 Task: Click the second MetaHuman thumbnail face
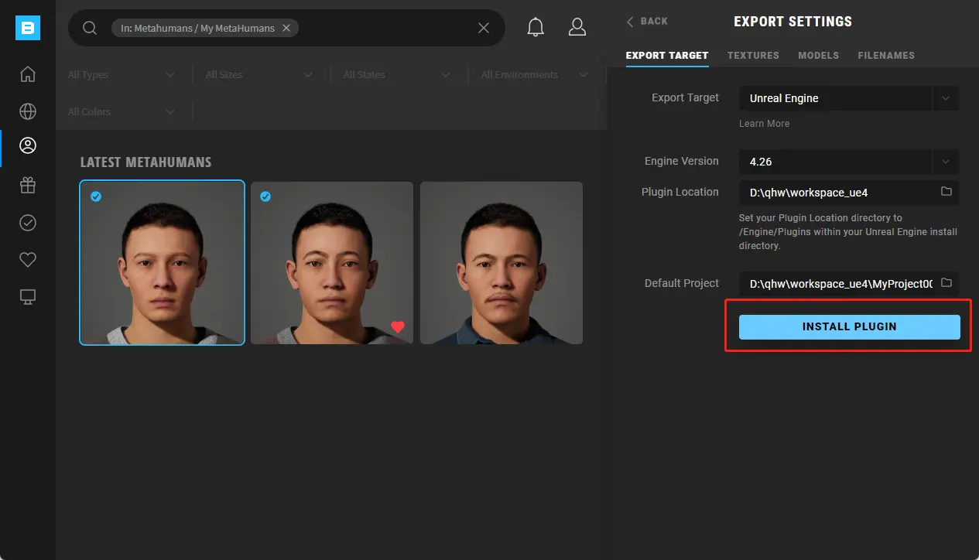(x=332, y=263)
